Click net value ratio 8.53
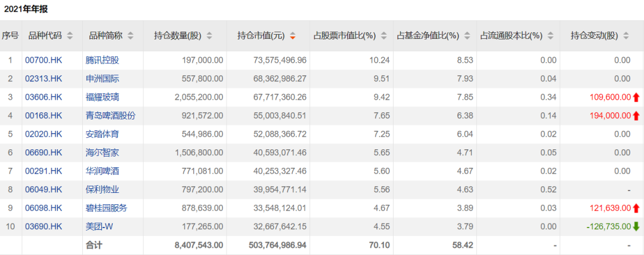644x255 pixels. (x=466, y=60)
